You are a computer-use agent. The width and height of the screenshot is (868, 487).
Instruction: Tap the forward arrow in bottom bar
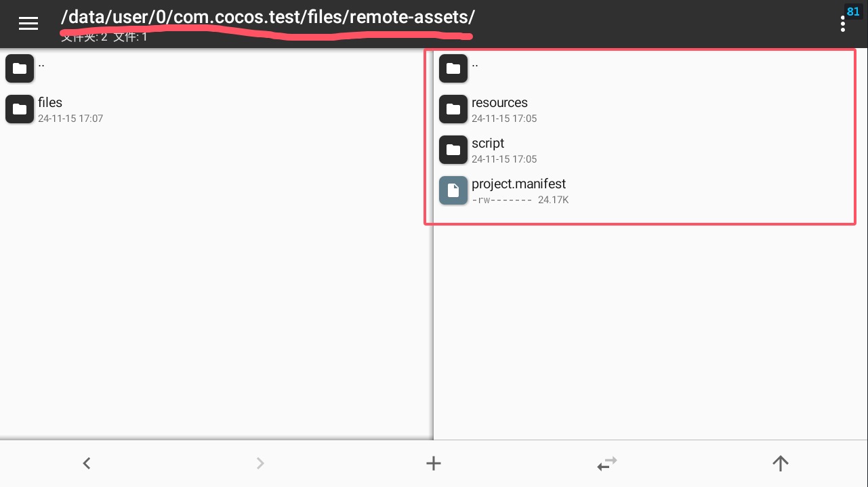[x=260, y=463]
